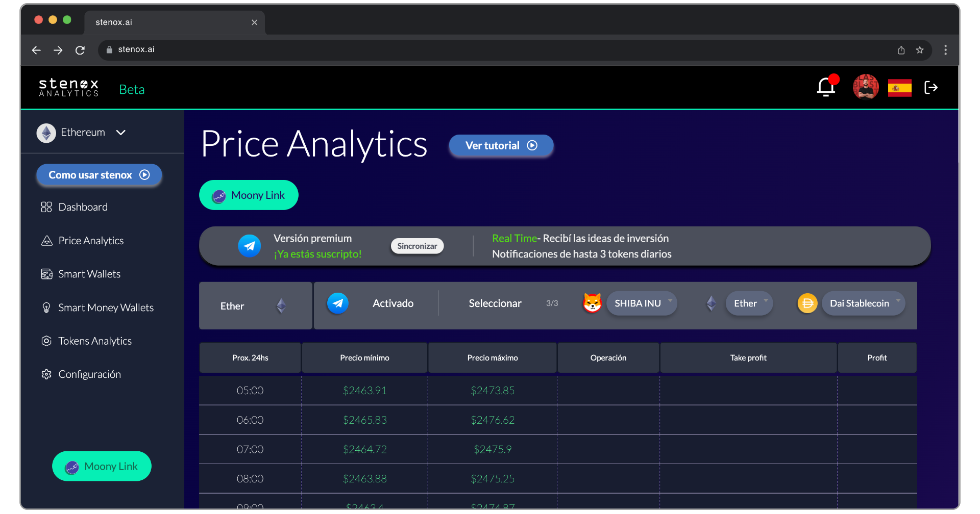Open Configuración from the sidebar
Screen dimensions: 980x514
[x=89, y=374]
